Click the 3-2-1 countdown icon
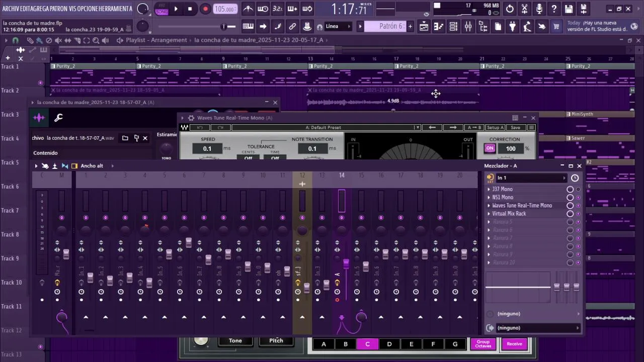Viewport: 644px width, 362px height. (x=277, y=9)
